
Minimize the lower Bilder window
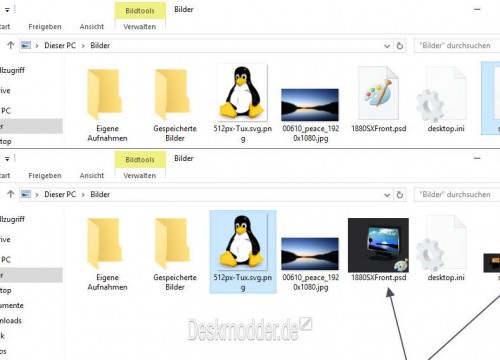477,158
